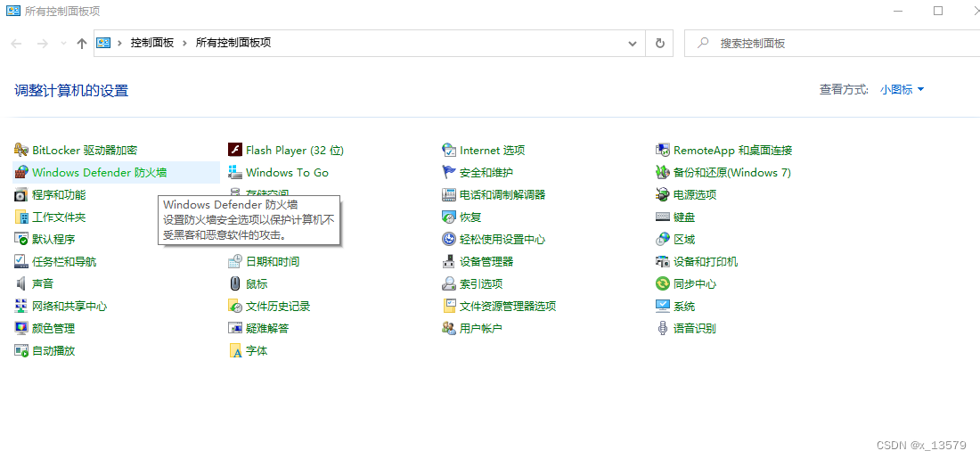Go up one level with up arrow
This screenshot has width=980, height=459.
click(x=81, y=44)
